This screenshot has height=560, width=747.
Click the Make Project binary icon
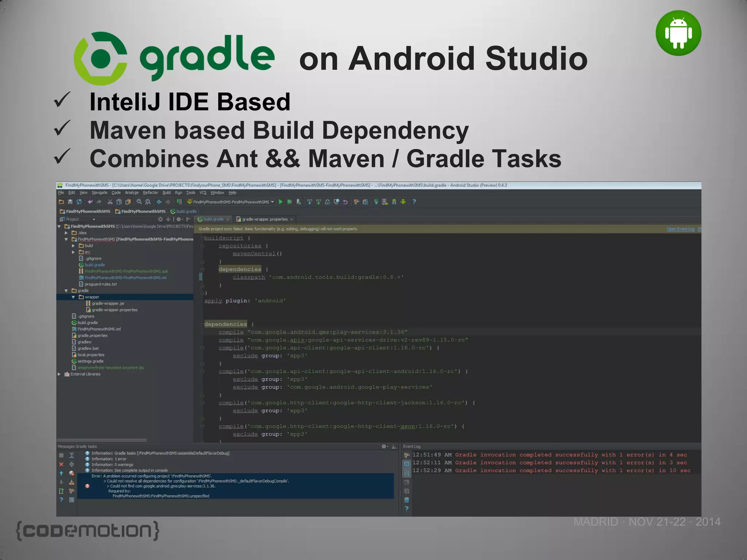click(x=179, y=202)
